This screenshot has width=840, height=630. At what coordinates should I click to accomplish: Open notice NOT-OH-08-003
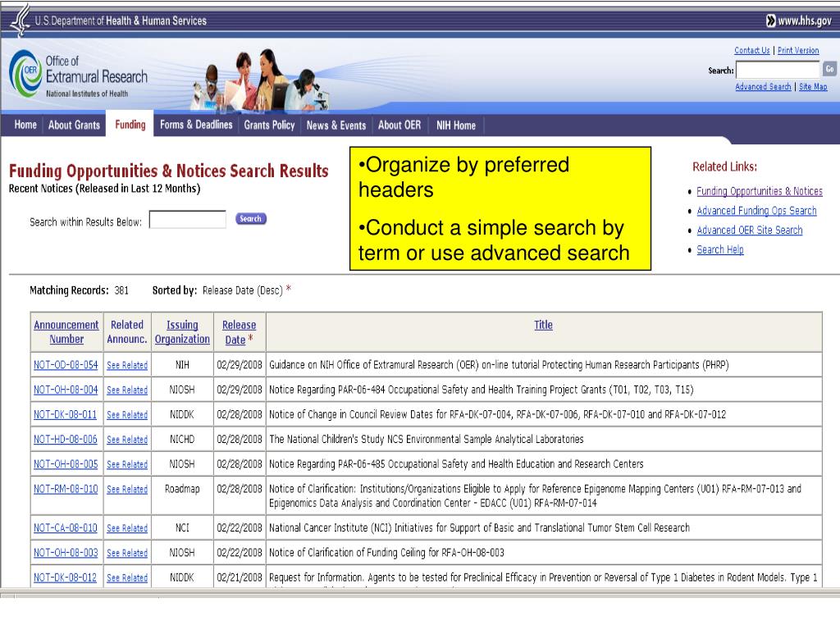pyautogui.click(x=66, y=552)
